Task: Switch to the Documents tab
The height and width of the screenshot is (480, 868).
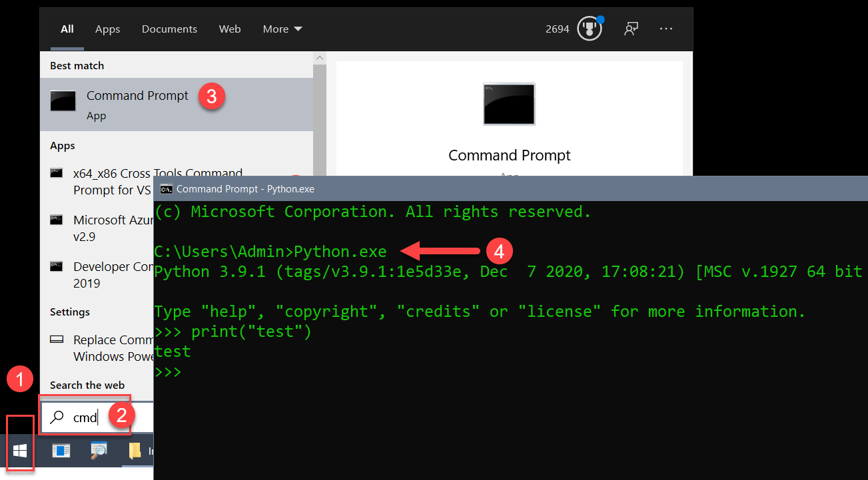Action: point(169,29)
